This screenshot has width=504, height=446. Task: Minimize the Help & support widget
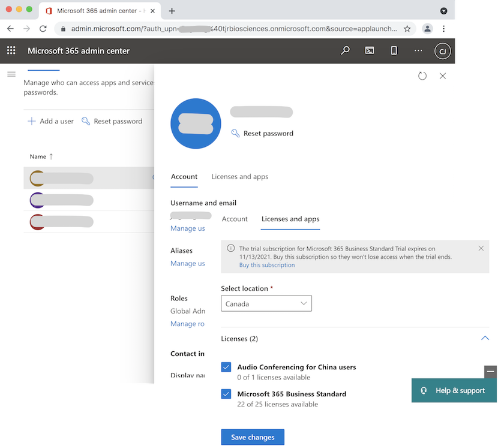pyautogui.click(x=490, y=372)
